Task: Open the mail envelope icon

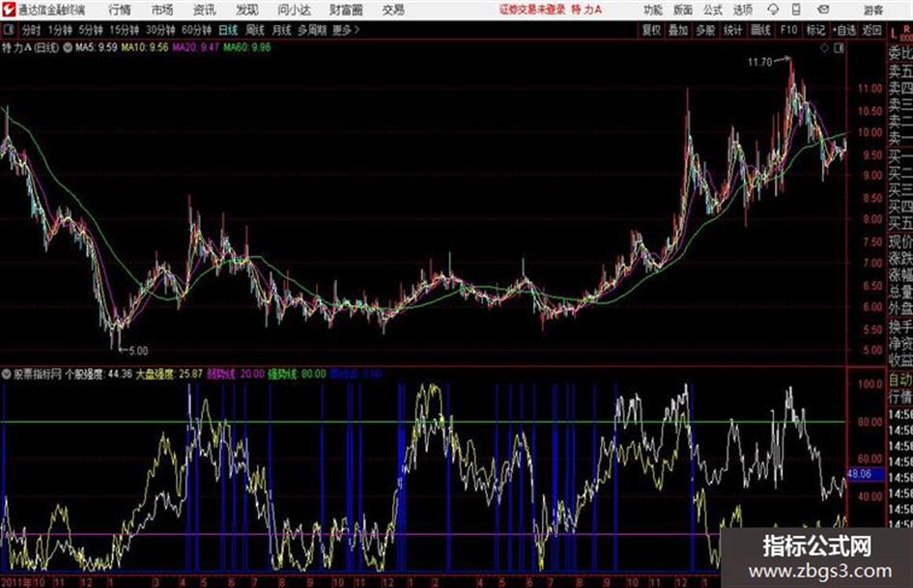Action: pos(823,10)
